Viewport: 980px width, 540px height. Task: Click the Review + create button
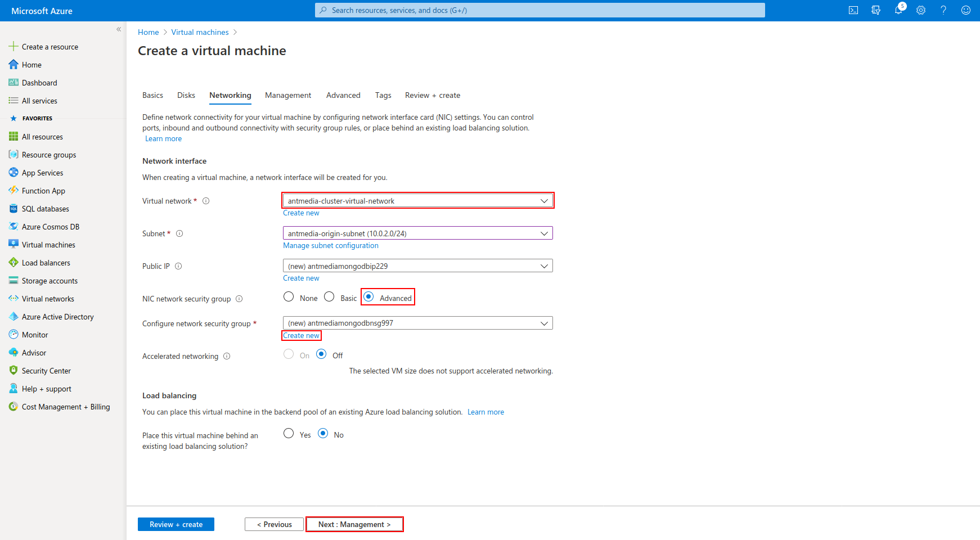tap(176, 524)
